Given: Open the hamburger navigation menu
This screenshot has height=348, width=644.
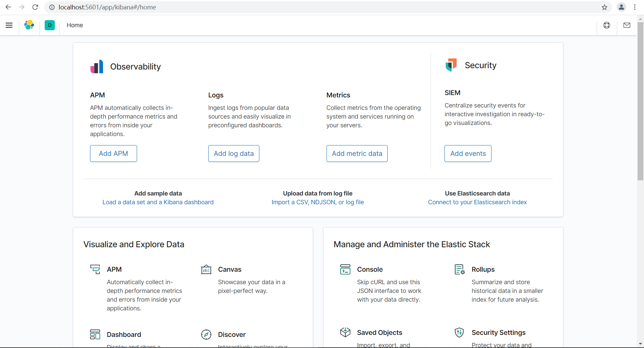Looking at the screenshot, I should 9,25.
